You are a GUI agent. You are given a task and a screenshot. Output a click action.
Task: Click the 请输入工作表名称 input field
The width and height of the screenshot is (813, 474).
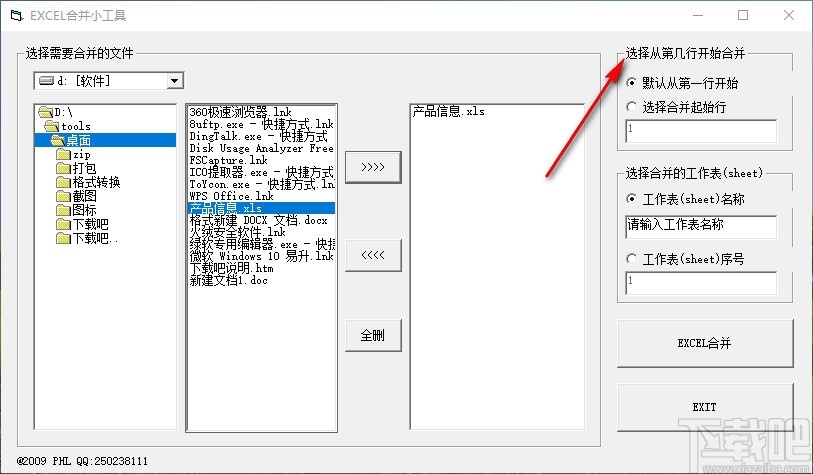[701, 227]
